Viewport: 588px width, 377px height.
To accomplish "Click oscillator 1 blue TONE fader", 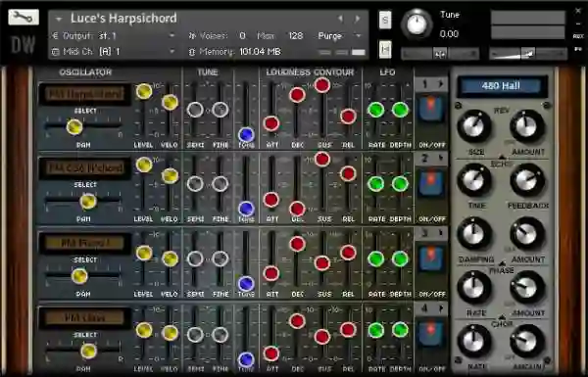I will click(246, 134).
